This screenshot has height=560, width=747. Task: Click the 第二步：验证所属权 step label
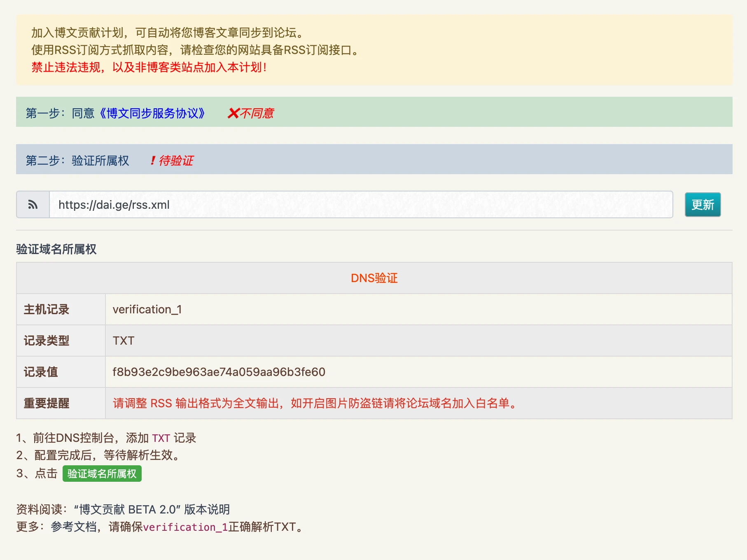tap(77, 161)
